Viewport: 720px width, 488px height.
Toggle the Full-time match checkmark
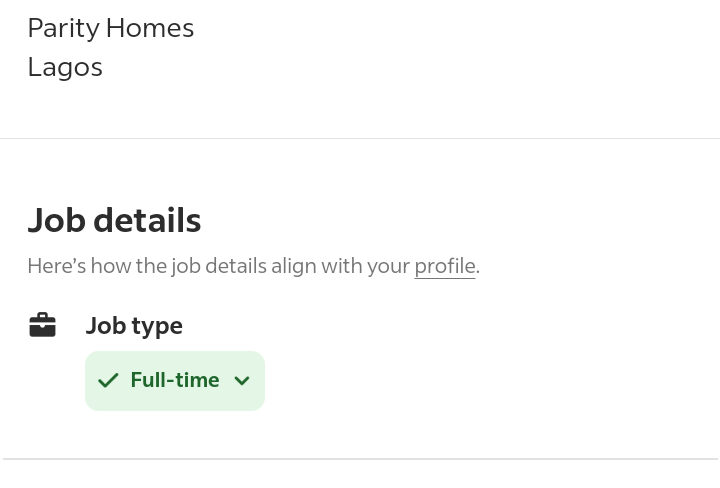coord(108,381)
